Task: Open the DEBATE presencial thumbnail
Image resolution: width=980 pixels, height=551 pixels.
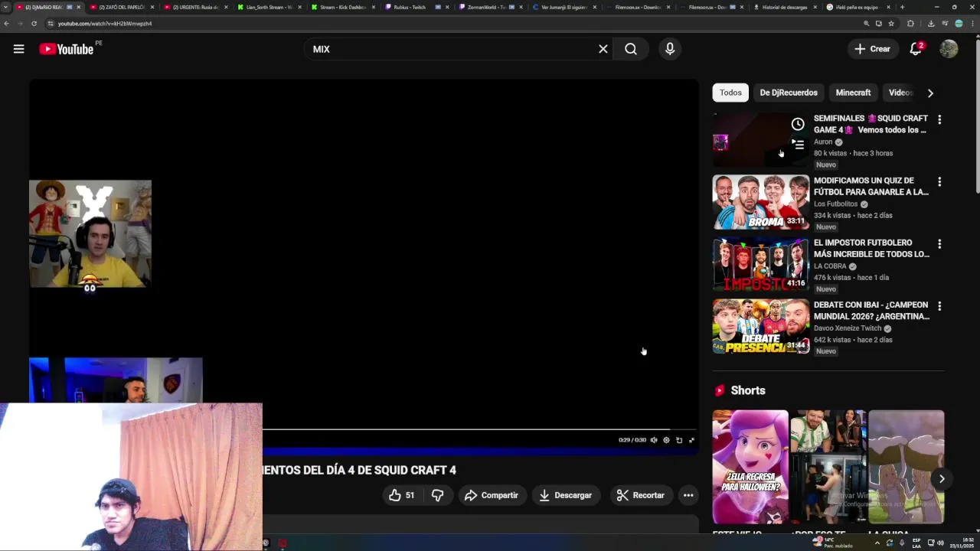Action: (761, 326)
